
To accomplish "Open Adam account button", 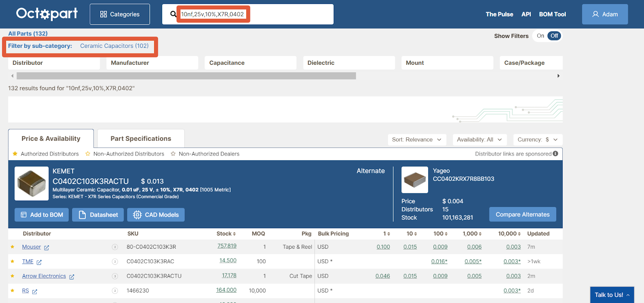I will (x=605, y=14).
